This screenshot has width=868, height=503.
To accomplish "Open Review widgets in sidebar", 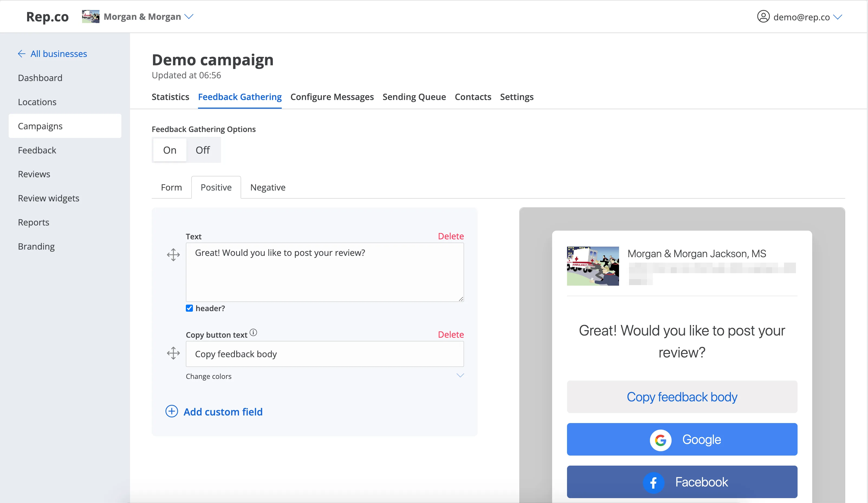I will coord(48,198).
